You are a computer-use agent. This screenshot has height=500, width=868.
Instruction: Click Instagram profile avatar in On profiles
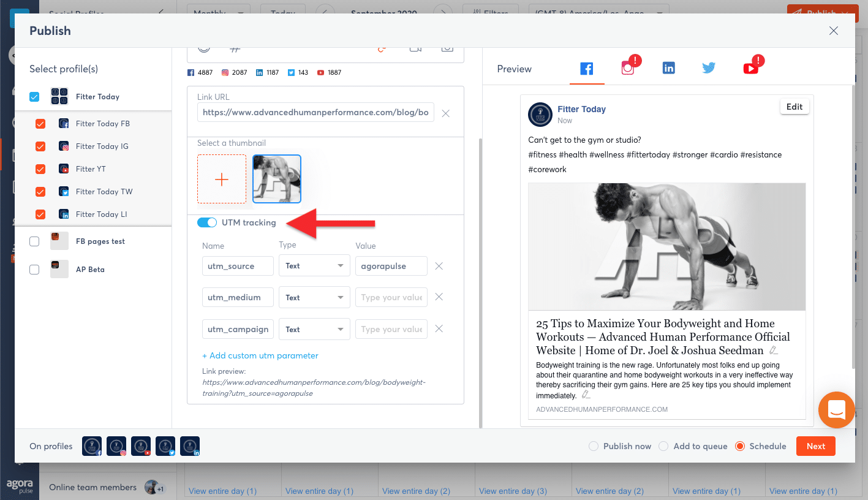(116, 446)
